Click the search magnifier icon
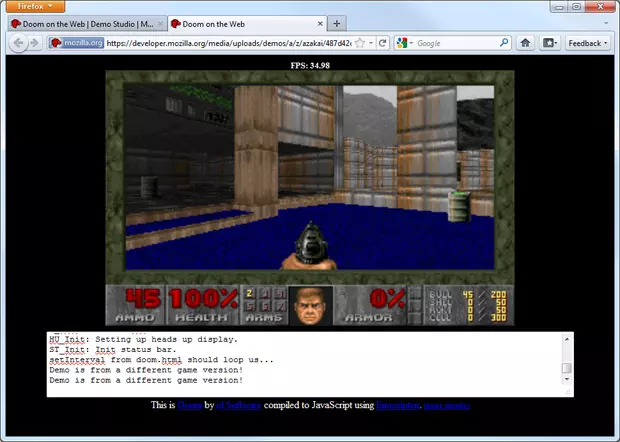 pyautogui.click(x=504, y=43)
